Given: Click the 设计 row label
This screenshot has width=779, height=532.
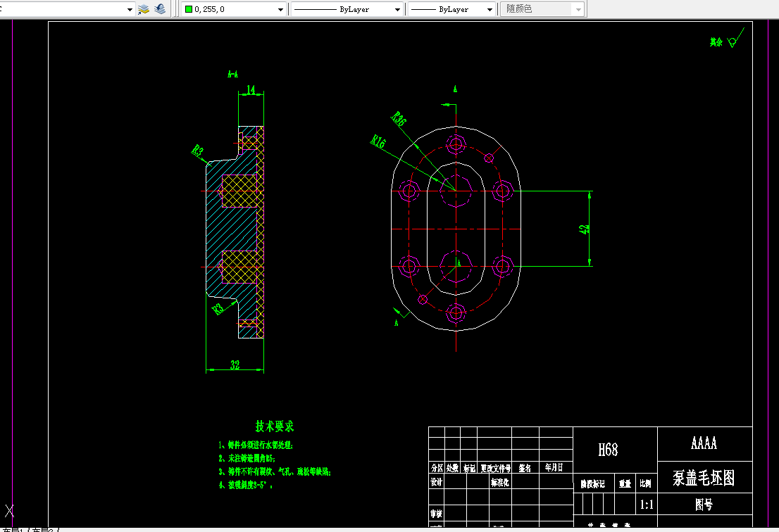Looking at the screenshot, I should [x=436, y=482].
